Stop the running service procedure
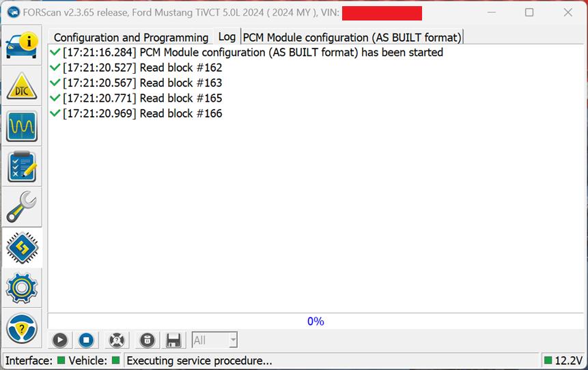This screenshot has width=588, height=370. pos(86,340)
